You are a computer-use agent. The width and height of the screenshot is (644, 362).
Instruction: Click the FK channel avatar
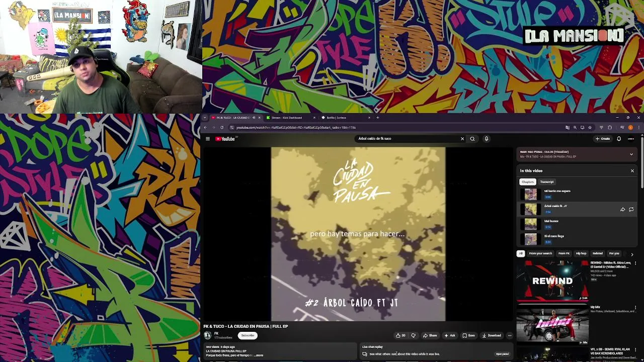[x=208, y=335]
